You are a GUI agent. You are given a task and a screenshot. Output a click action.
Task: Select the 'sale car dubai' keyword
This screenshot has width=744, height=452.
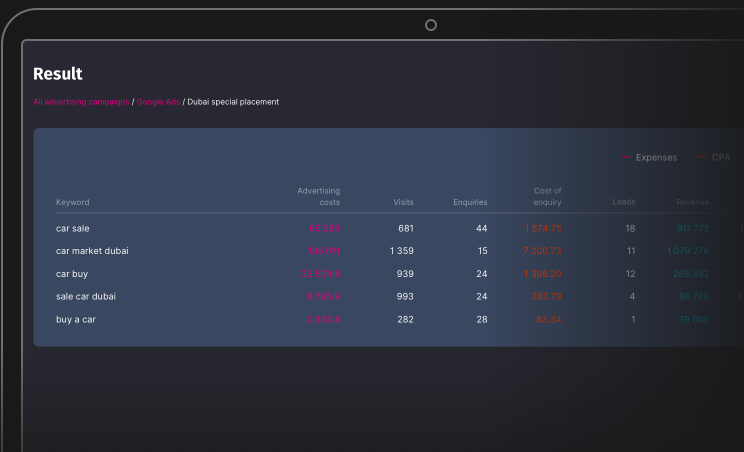[x=86, y=296]
